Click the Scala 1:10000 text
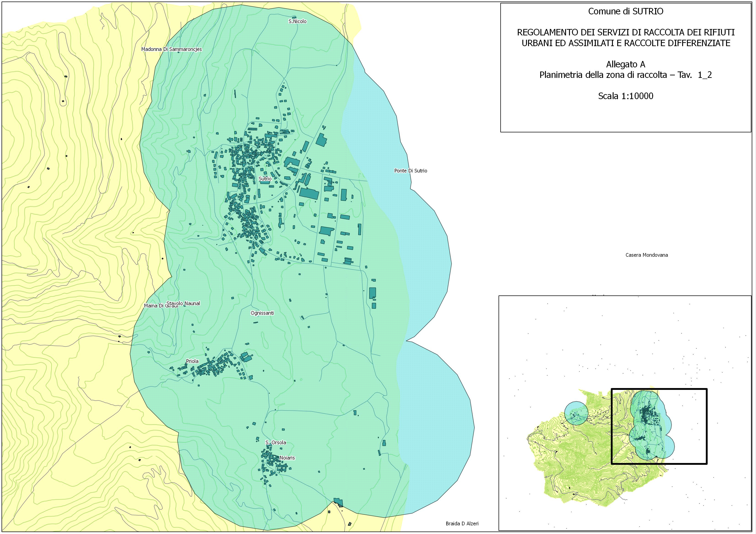This screenshot has height=534, width=756. coord(626,96)
